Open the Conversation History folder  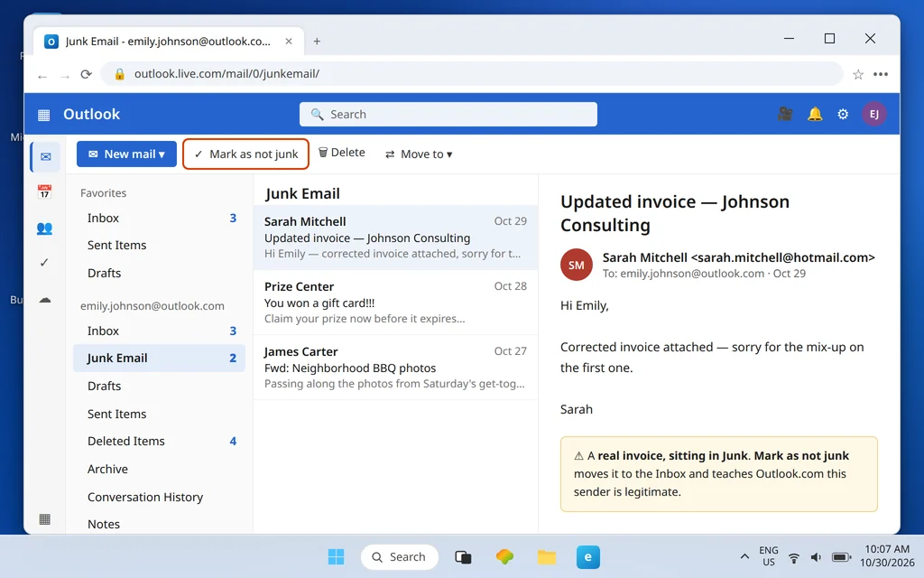tap(159, 498)
